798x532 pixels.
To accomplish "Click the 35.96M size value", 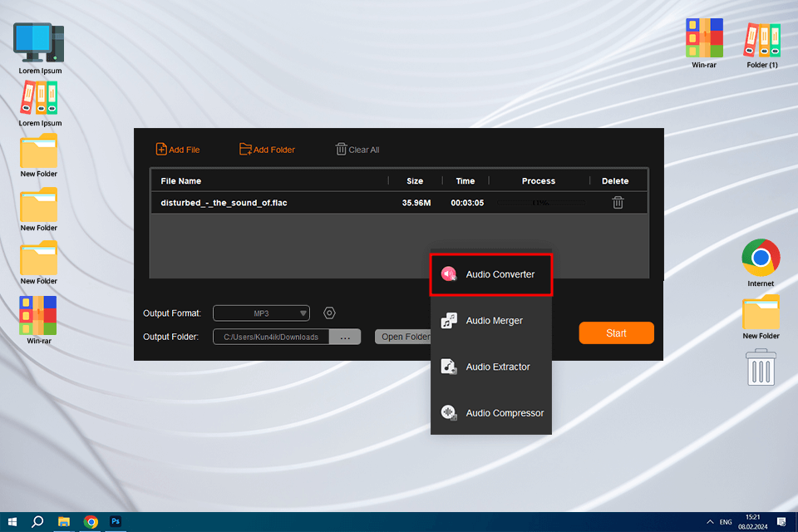I will tap(416, 203).
